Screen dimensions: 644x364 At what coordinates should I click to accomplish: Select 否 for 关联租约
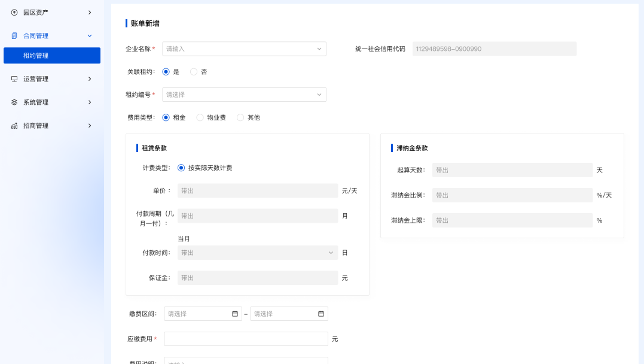194,72
